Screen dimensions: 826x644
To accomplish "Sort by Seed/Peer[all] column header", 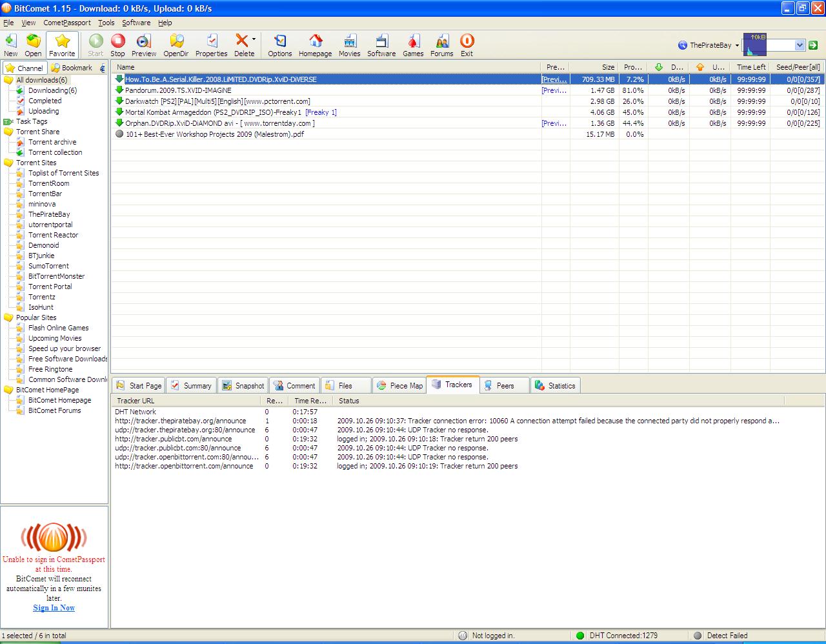I will point(798,67).
